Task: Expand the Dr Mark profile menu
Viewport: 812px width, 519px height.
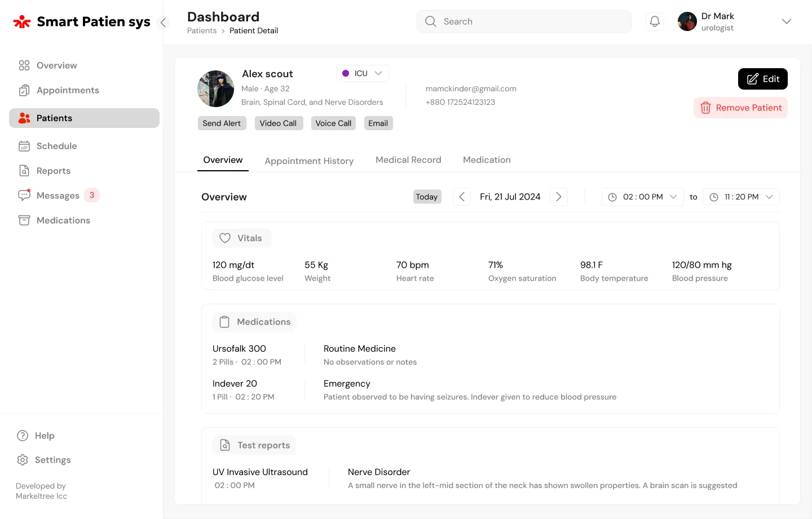Action: [786, 21]
